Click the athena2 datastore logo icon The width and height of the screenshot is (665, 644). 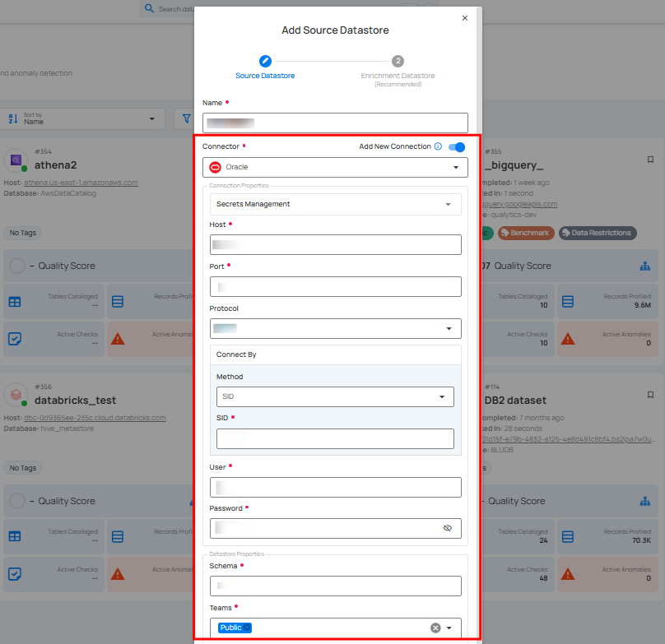click(x=16, y=160)
